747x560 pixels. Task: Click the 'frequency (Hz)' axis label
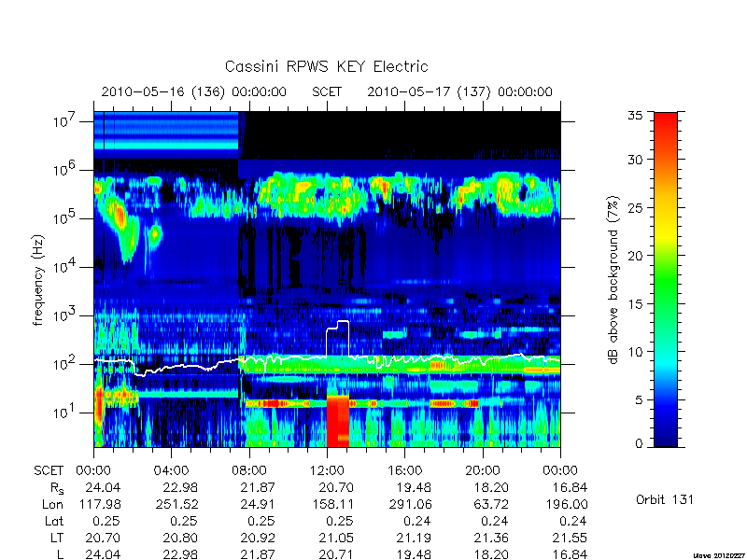(38, 280)
